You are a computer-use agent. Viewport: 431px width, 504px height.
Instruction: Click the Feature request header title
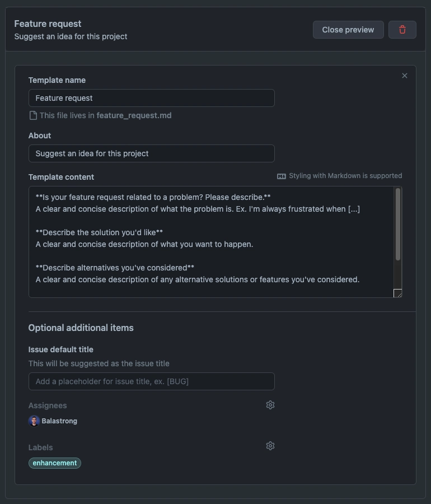click(x=48, y=24)
